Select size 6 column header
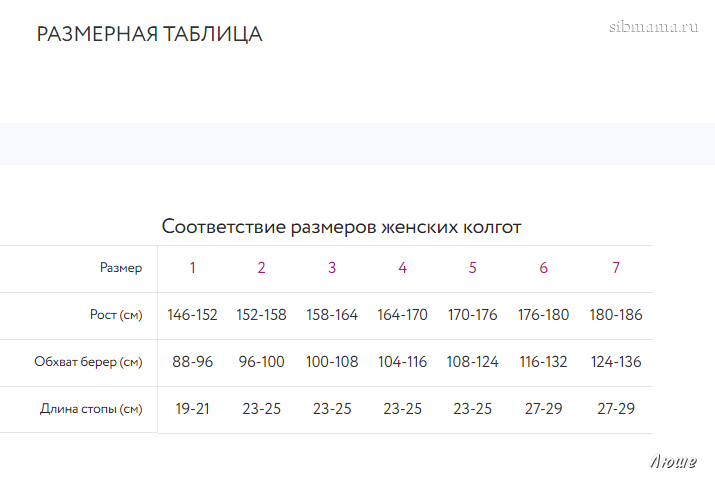Viewport: 715px width, 487px height. click(543, 268)
